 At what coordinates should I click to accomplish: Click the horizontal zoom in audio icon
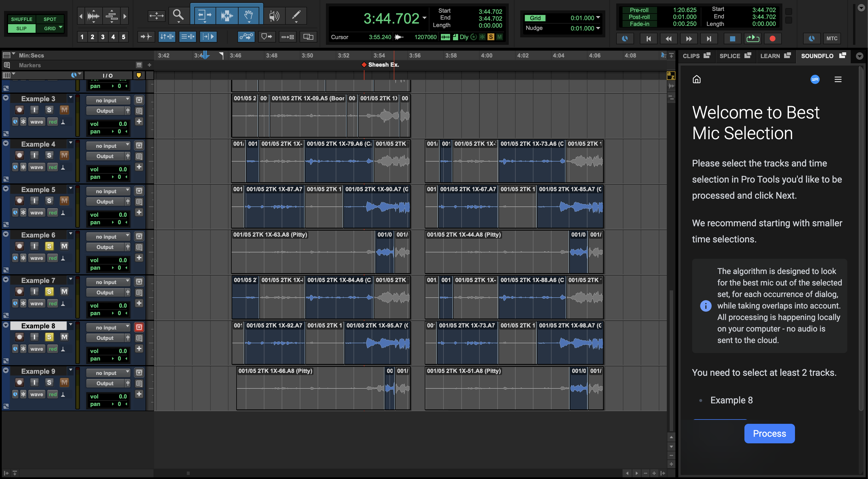(93, 16)
